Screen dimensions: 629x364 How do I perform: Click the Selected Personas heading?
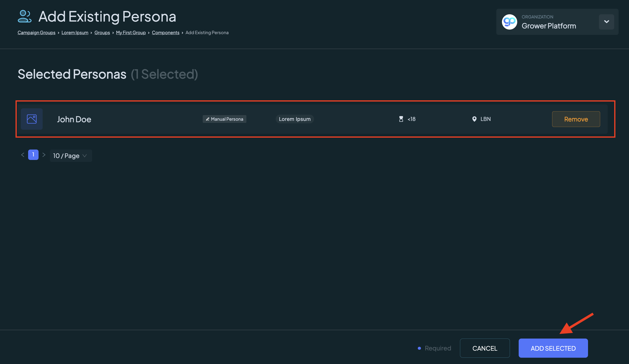click(72, 74)
